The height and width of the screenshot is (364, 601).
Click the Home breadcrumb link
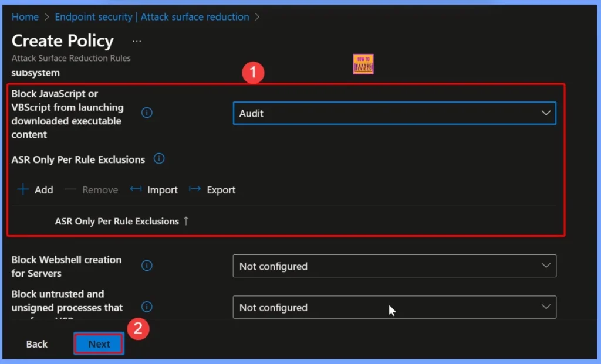(25, 17)
